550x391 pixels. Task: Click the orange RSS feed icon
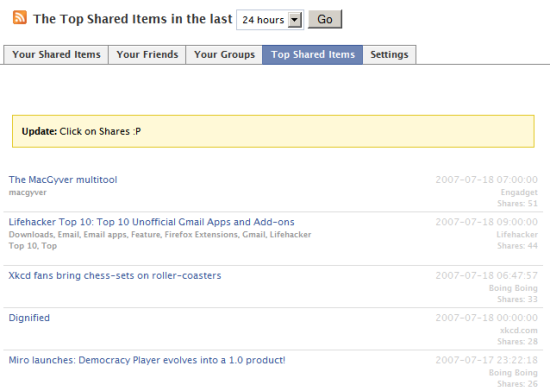pos(20,17)
